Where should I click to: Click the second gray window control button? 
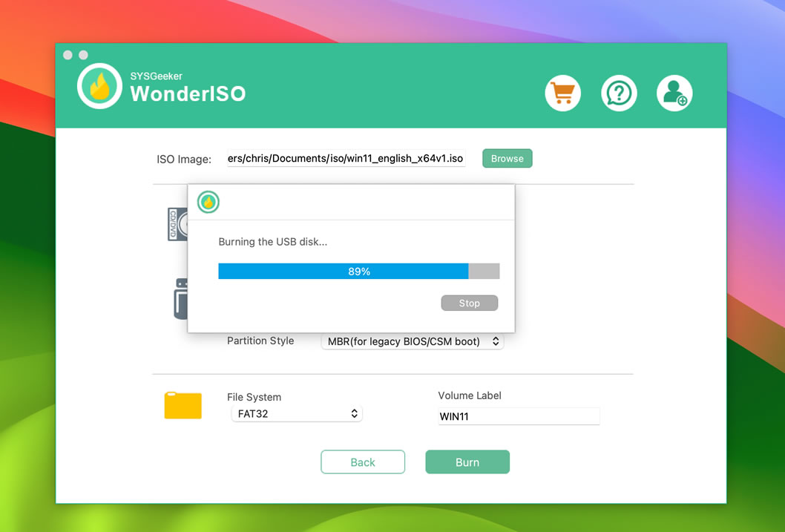point(84,55)
